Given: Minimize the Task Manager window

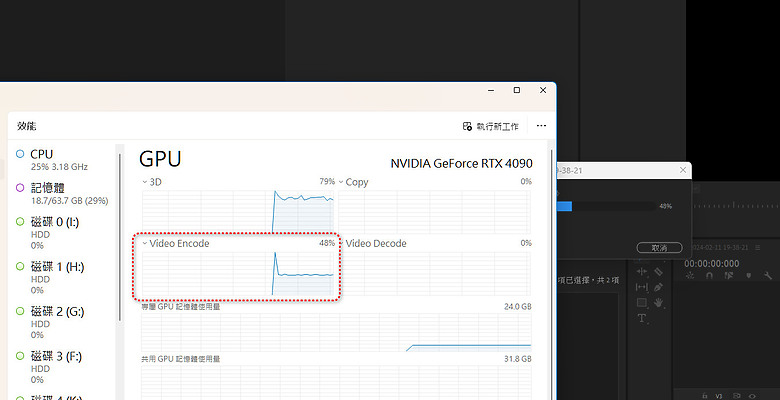Looking at the screenshot, I should point(491,90).
